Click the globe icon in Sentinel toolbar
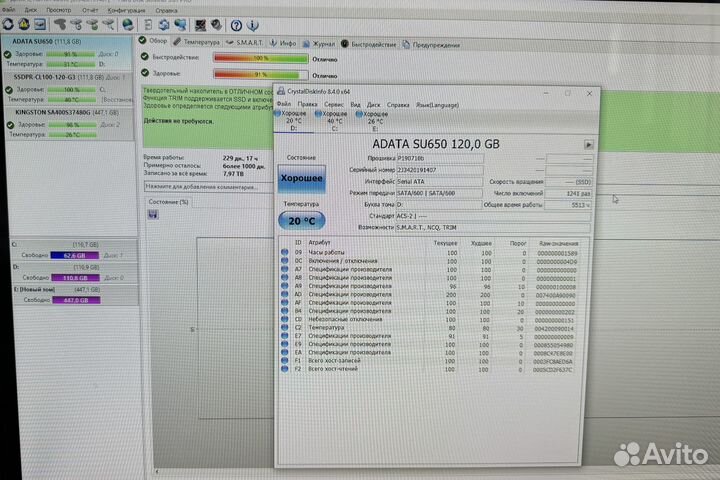This screenshot has width=720, height=480. (x=128, y=25)
